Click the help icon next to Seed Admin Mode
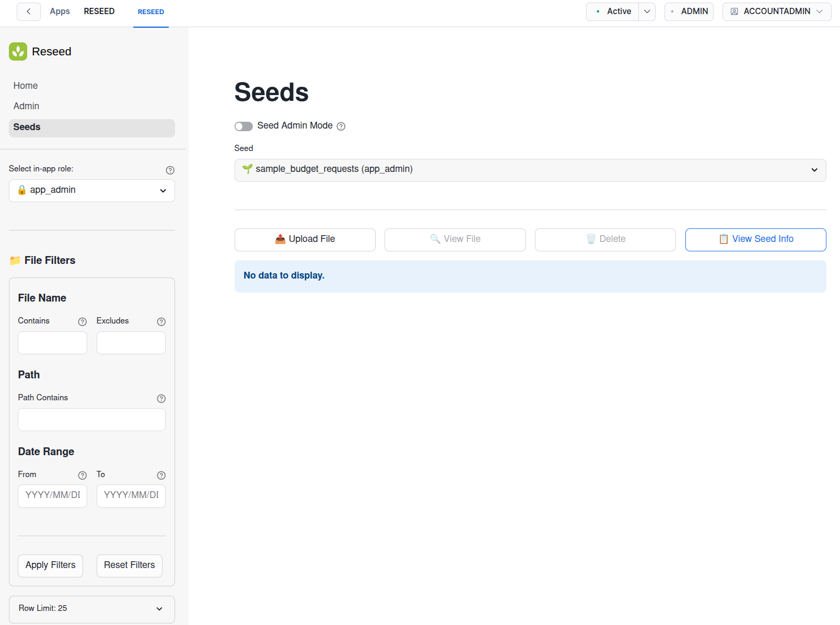This screenshot has height=625, width=840. (341, 126)
